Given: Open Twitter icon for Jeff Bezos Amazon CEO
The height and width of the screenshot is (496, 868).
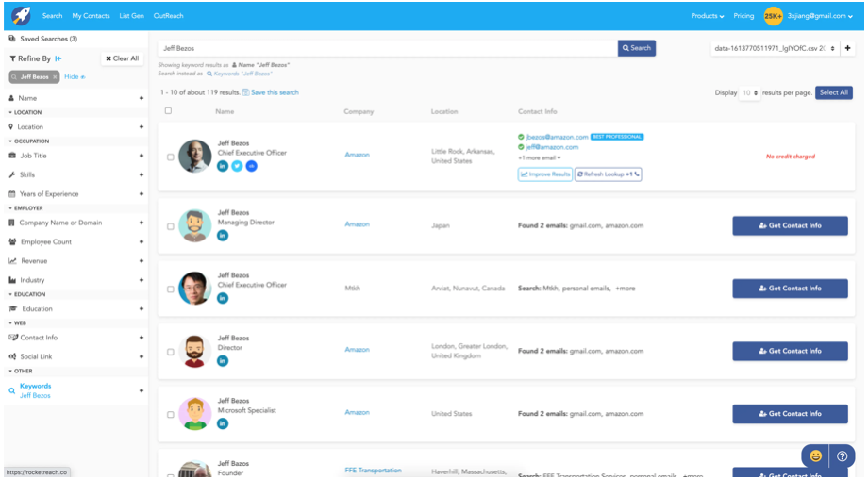Looking at the screenshot, I should pyautogui.click(x=237, y=166).
